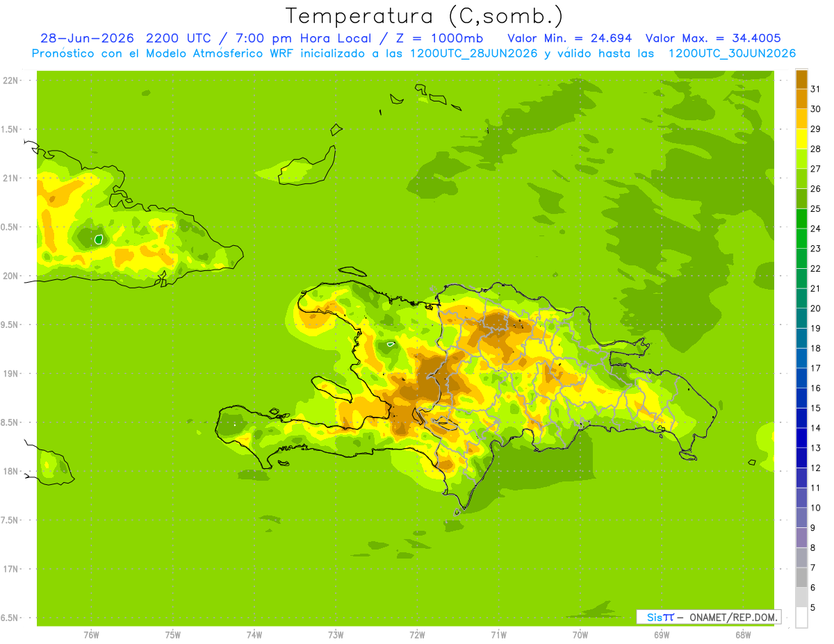Click the "18N" latitude label
The image size is (834, 644).
tap(10, 471)
